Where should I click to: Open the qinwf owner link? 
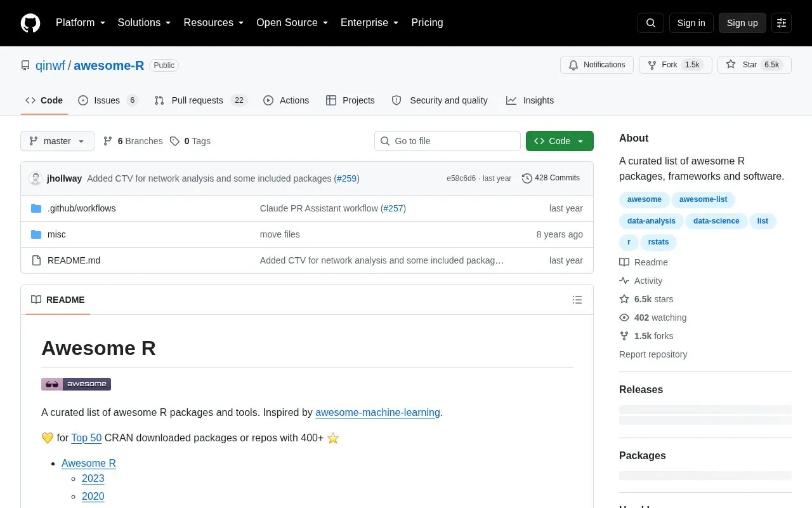[51, 65]
